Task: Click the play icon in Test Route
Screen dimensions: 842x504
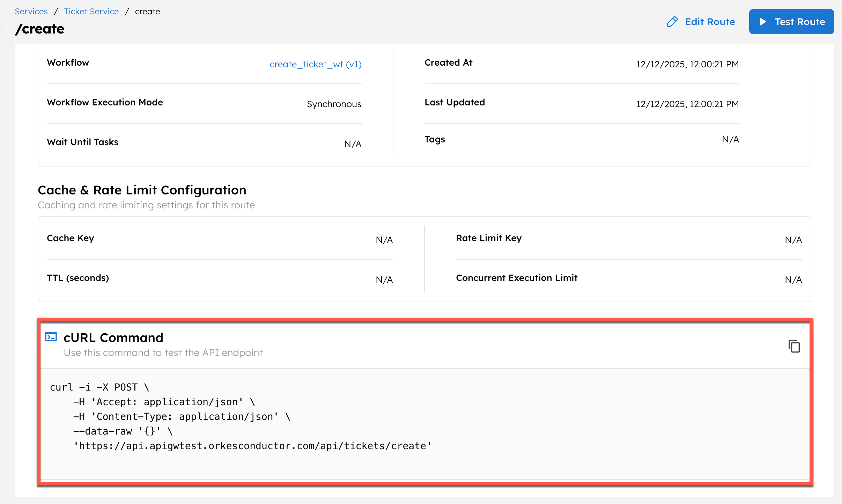Action: pyautogui.click(x=763, y=22)
